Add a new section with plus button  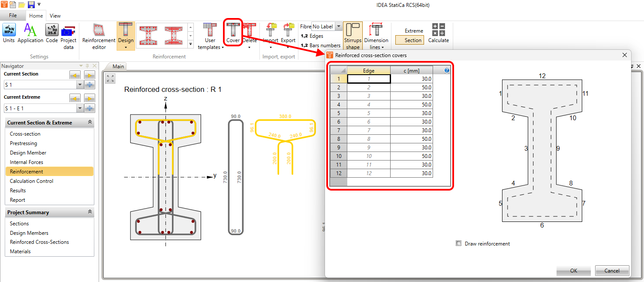coord(89,85)
